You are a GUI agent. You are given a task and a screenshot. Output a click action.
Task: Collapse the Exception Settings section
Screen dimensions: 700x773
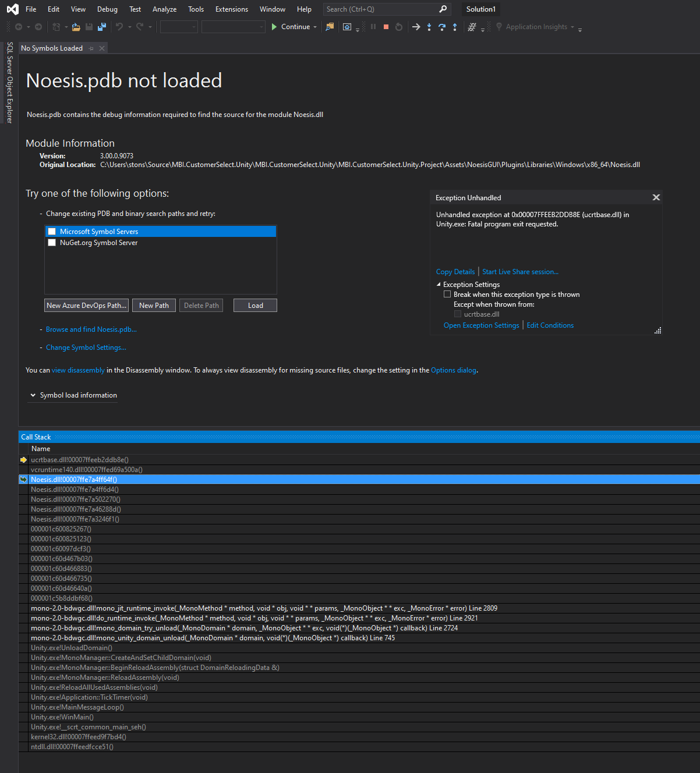coord(439,285)
